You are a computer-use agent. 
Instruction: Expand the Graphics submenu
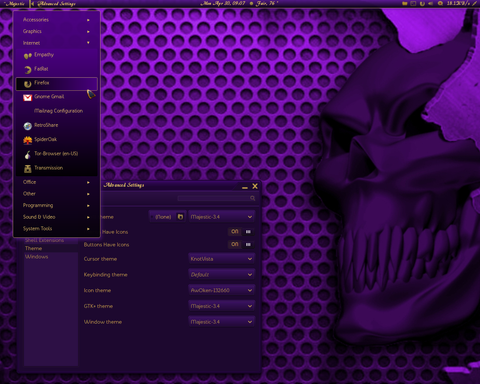coord(57,31)
